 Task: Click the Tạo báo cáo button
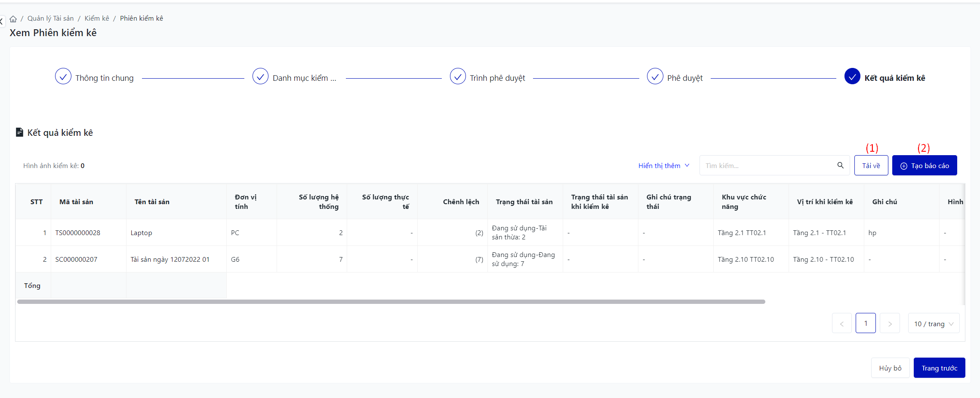point(924,166)
